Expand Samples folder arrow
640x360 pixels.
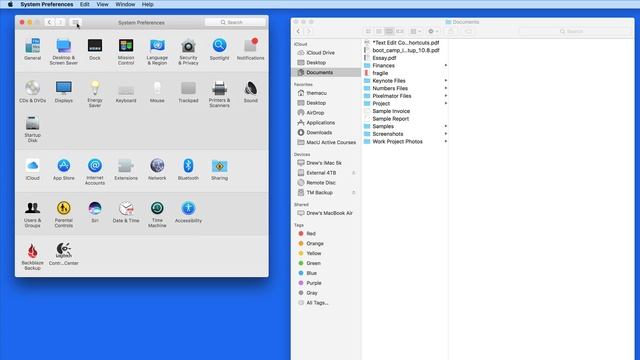pyautogui.click(x=446, y=126)
